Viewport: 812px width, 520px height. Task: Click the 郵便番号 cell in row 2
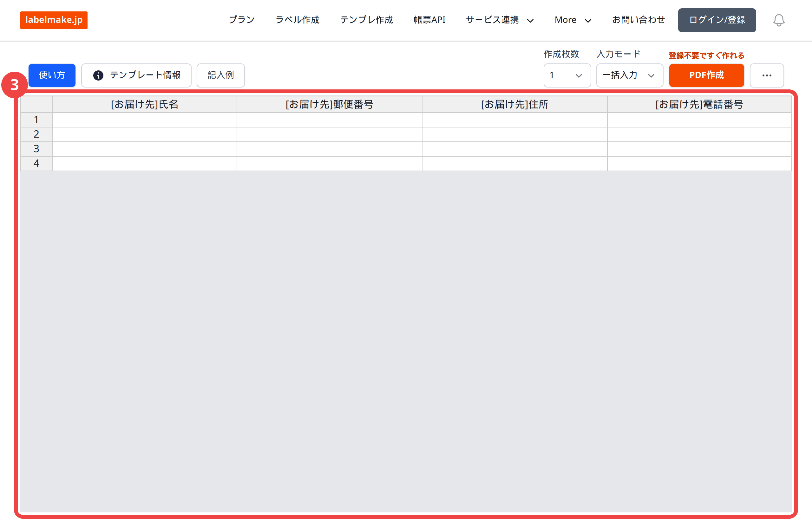tap(329, 134)
